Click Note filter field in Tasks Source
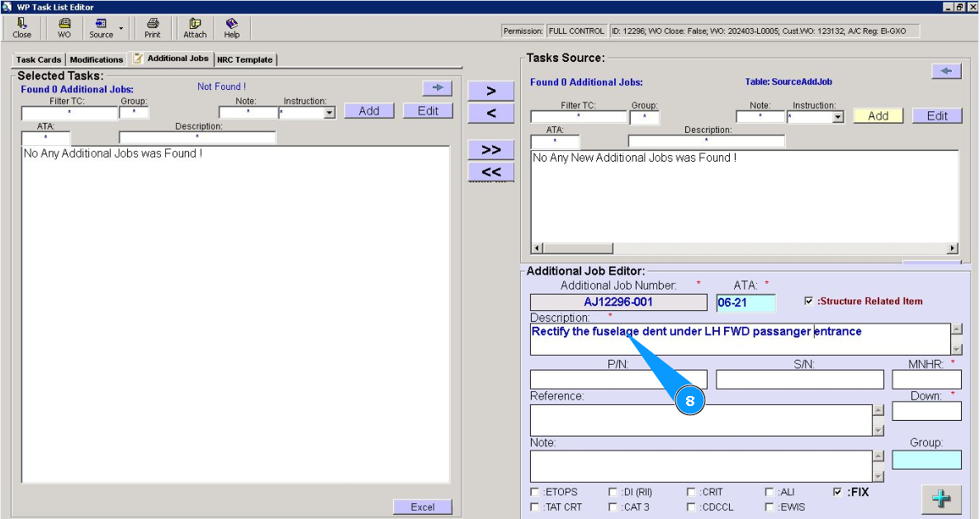This screenshot has width=980, height=519. click(x=760, y=117)
